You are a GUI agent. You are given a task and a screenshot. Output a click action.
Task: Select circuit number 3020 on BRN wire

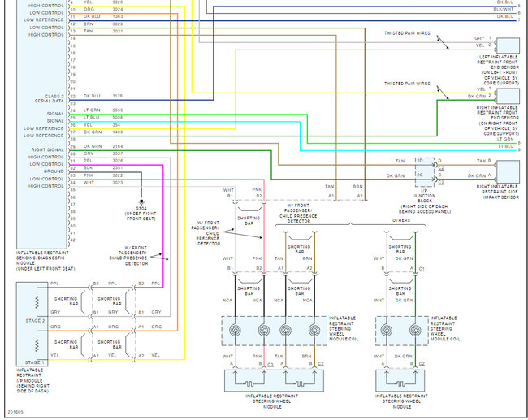pyautogui.click(x=118, y=24)
